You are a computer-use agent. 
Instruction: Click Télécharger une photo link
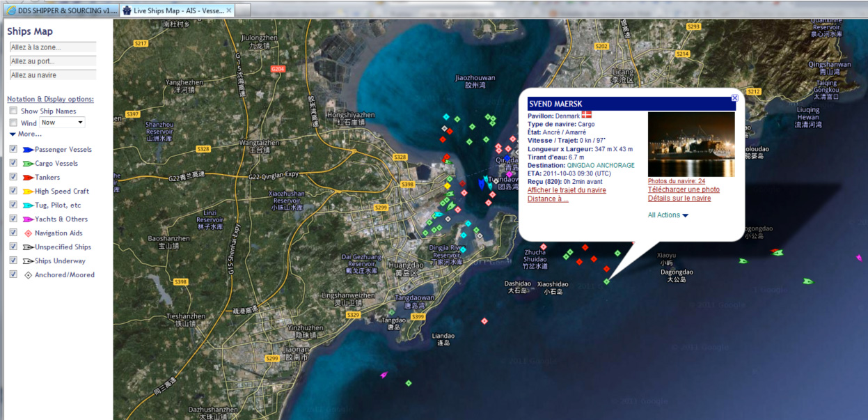(x=684, y=189)
